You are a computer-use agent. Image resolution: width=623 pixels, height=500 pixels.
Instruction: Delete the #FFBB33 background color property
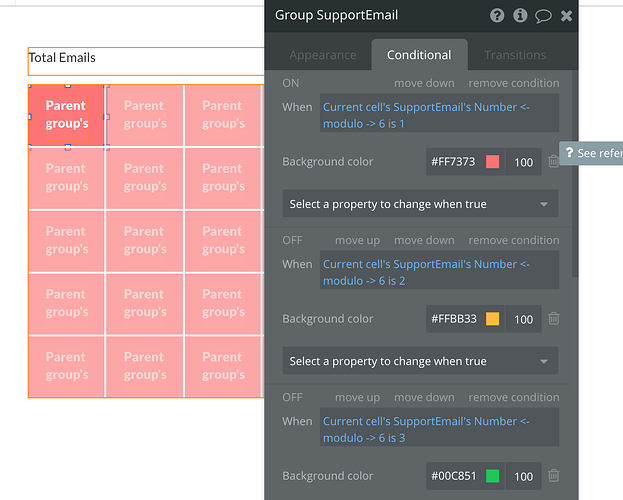(x=553, y=319)
